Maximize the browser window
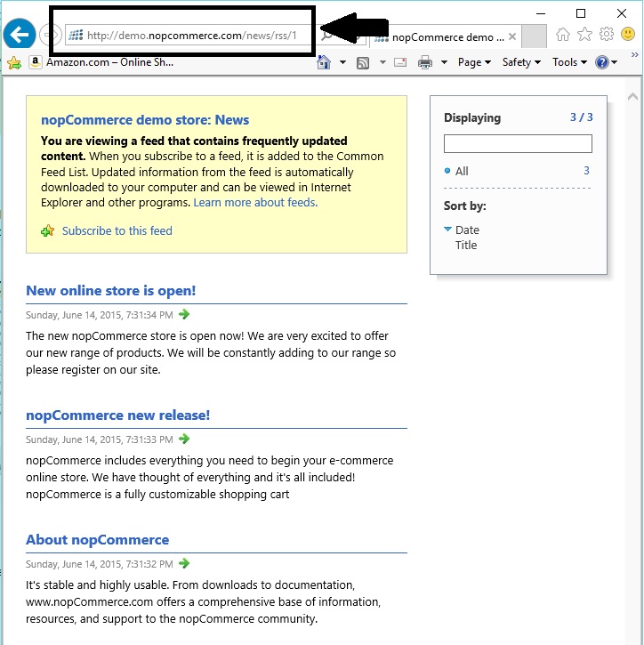 pos(581,13)
